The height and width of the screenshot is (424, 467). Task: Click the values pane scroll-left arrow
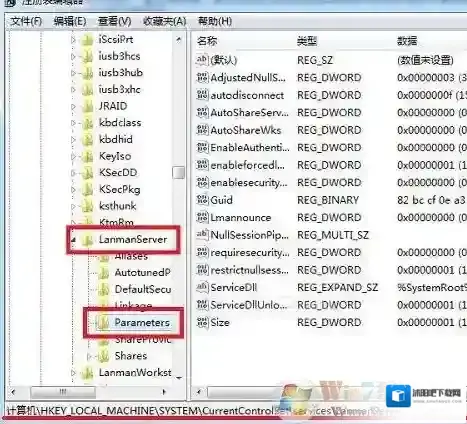click(x=199, y=392)
